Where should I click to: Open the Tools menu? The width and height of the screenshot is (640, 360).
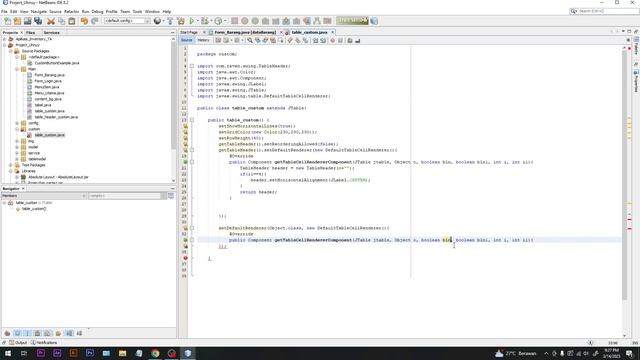[x=137, y=11]
